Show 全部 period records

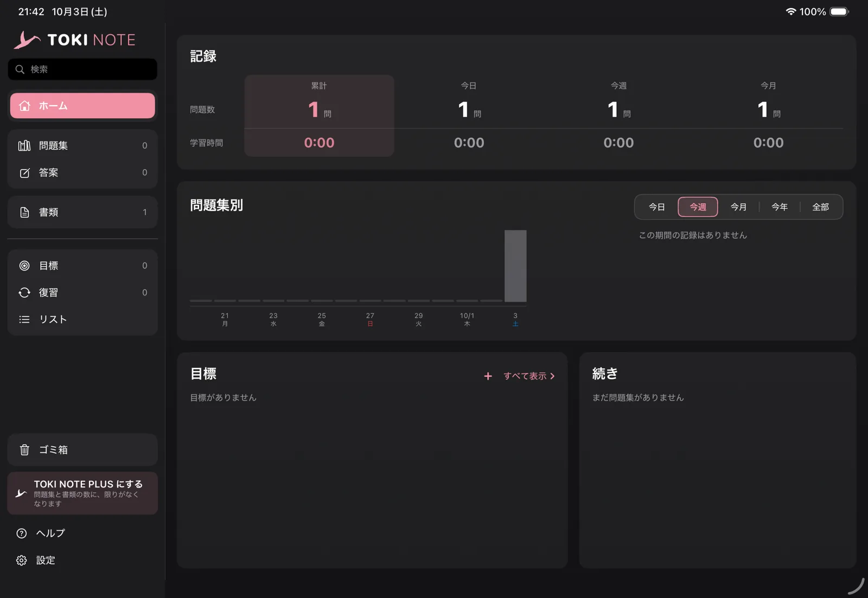click(x=820, y=207)
